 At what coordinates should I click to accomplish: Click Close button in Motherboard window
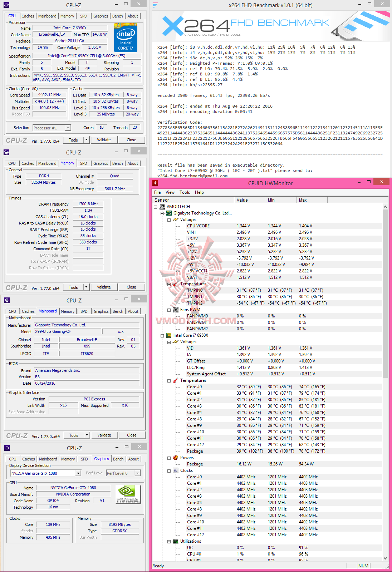click(x=132, y=435)
